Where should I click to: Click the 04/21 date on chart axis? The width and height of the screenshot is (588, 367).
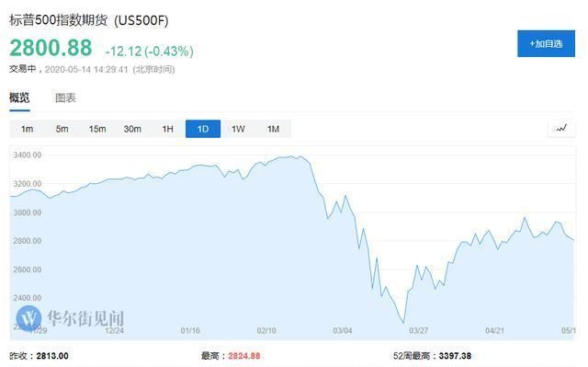coord(494,330)
